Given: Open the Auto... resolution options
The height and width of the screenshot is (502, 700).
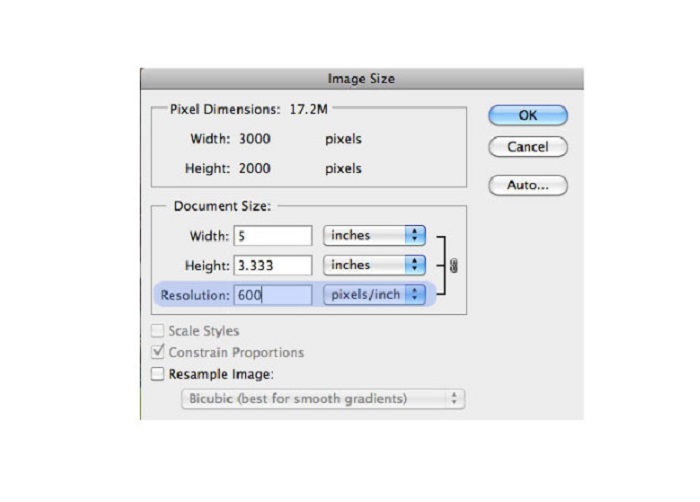Looking at the screenshot, I should click(x=528, y=185).
